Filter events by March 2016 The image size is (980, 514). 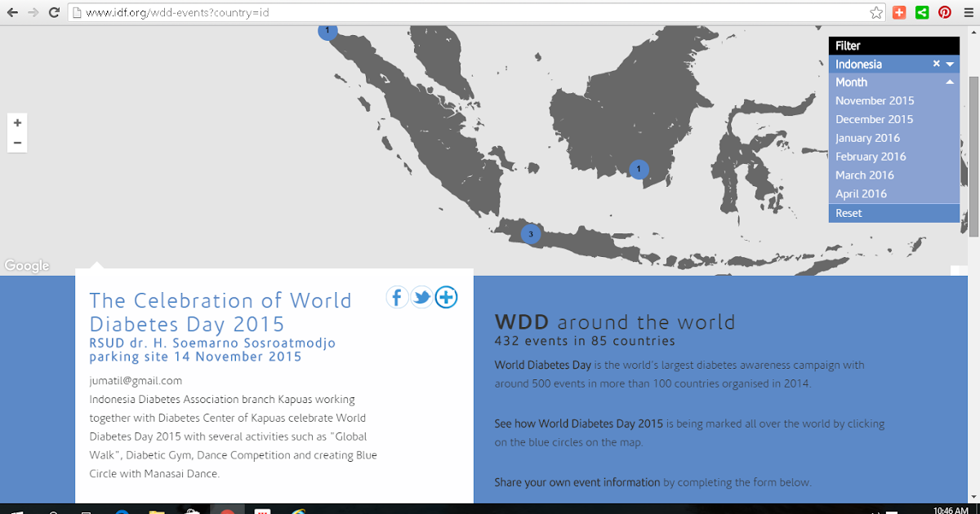tap(865, 175)
